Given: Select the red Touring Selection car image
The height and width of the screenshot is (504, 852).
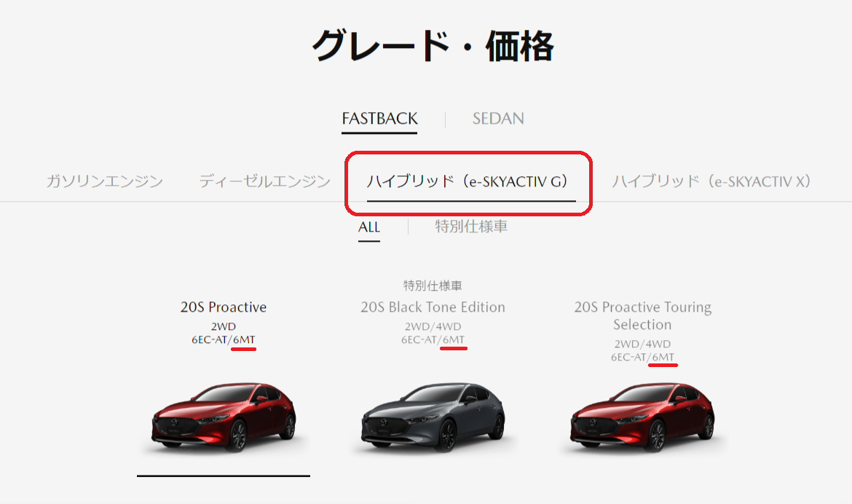Looking at the screenshot, I should (x=642, y=417).
